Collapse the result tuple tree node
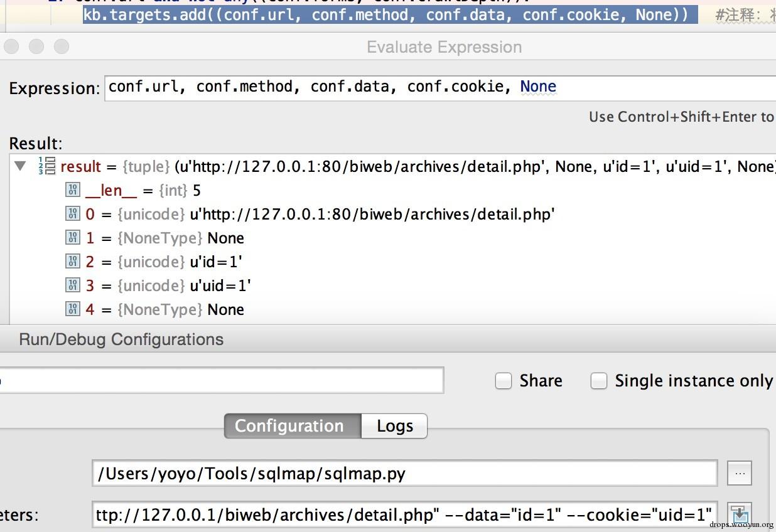Viewport: 776px width, 532px height. pyautogui.click(x=21, y=166)
